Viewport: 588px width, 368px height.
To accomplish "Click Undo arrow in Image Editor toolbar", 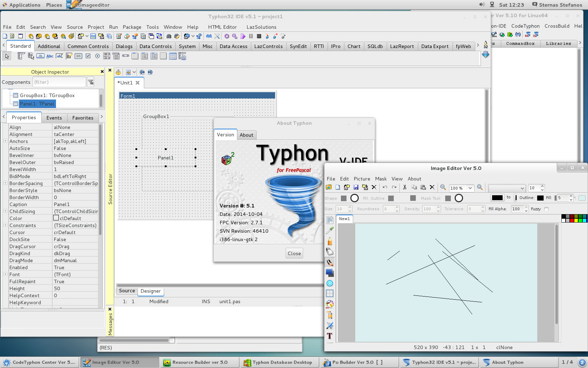I will coord(385,188).
